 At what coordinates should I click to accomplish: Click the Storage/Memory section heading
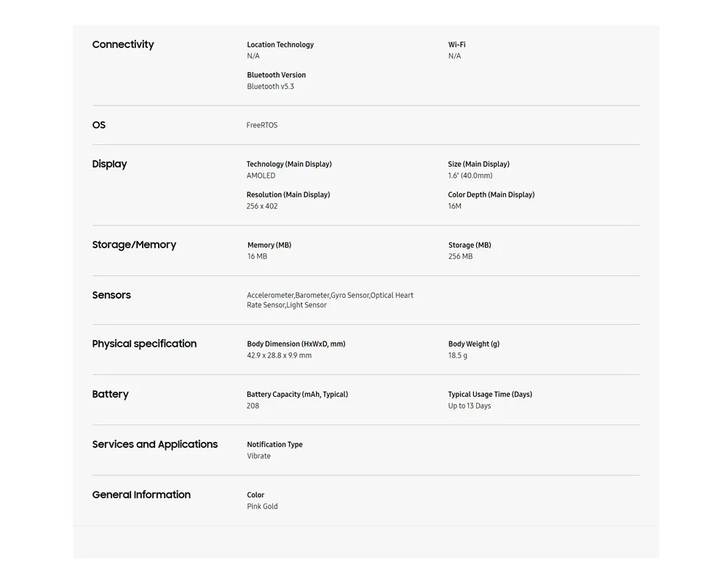134,245
